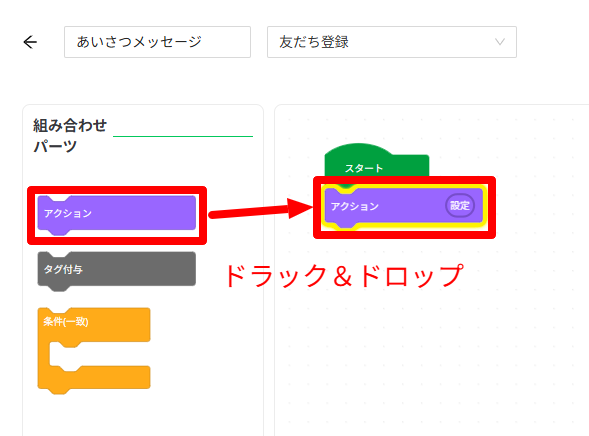This screenshot has height=436, width=589.
Task: Click the chevron arrow of the 友だち登録 selector
Action: click(500, 42)
